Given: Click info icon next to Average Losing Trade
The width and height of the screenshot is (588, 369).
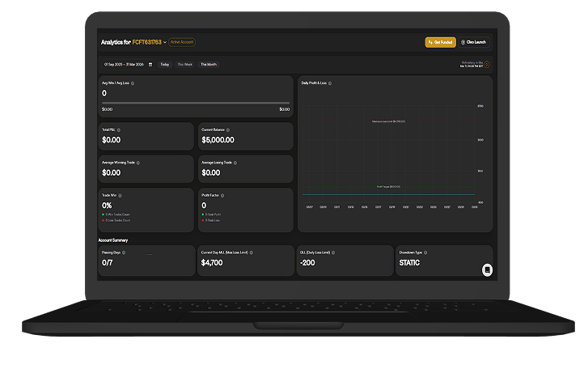Looking at the screenshot, I should 235,163.
